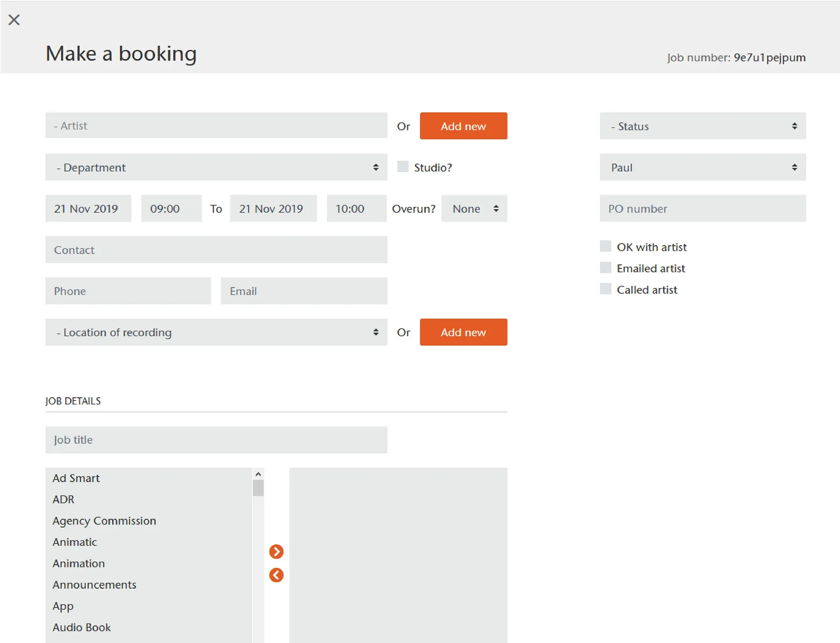Screen dimensions: 840x643
Task: Click Add new beside Location of recording
Action: pyautogui.click(x=463, y=332)
